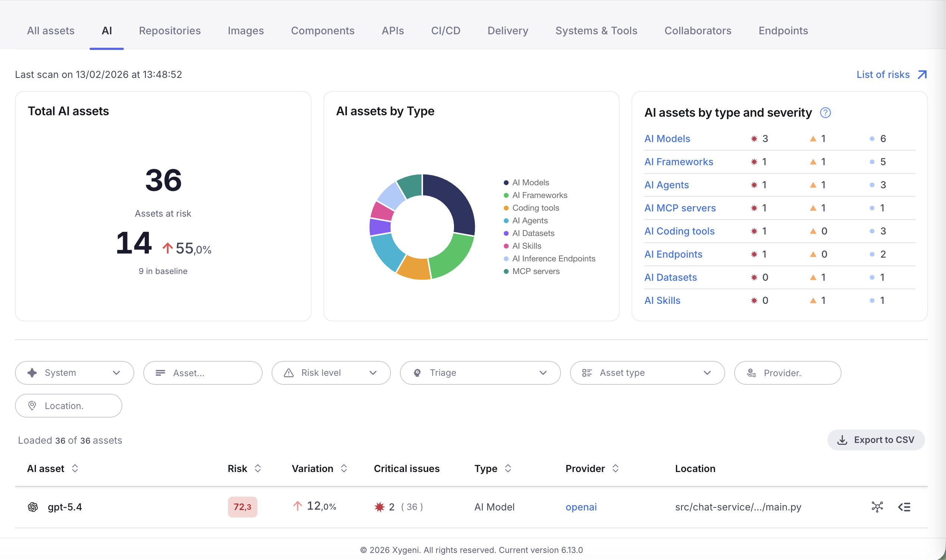Focus the Provider filter input field
This screenshot has width=946, height=560.
coord(787,373)
